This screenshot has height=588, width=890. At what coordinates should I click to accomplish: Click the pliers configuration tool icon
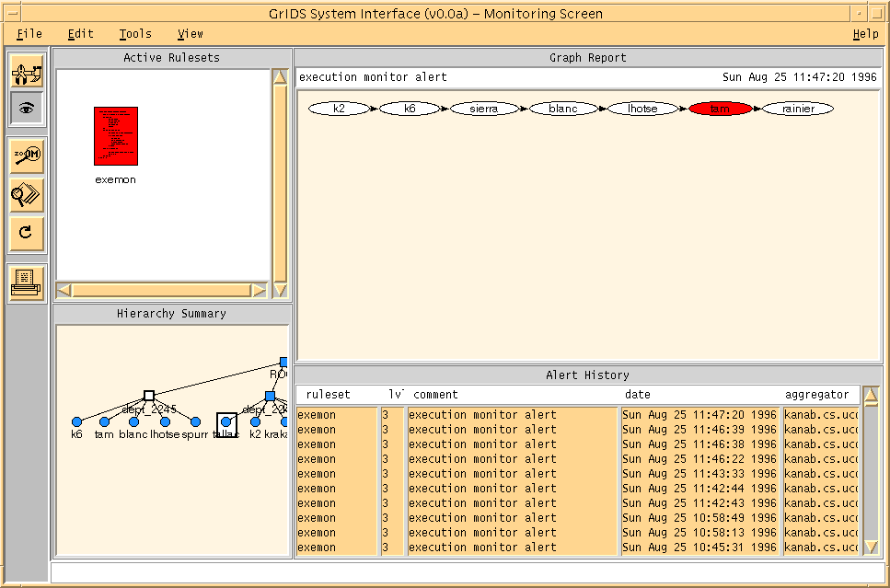[27, 71]
